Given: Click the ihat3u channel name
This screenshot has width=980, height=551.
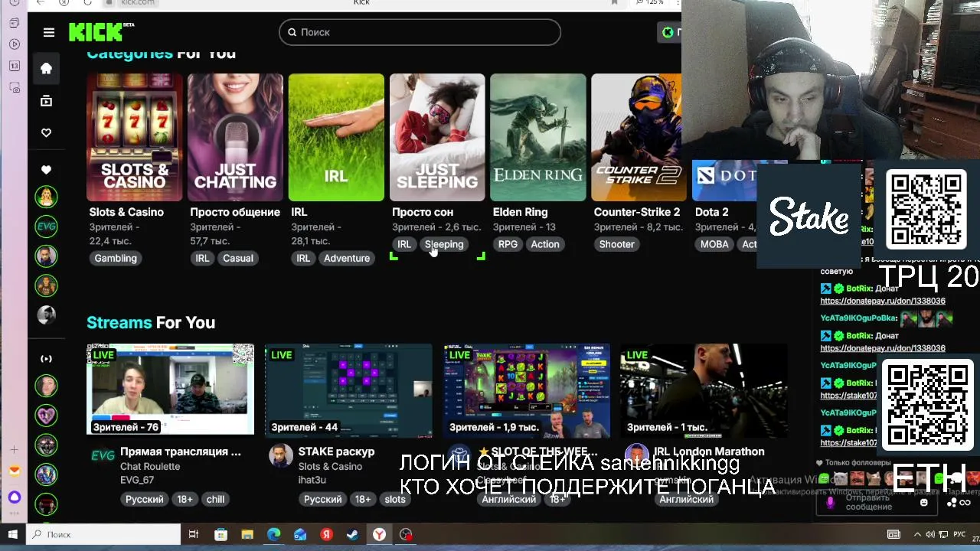Looking at the screenshot, I should tap(312, 480).
